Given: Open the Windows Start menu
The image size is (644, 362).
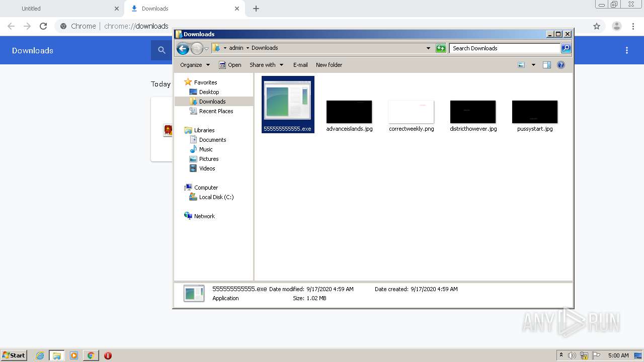Looking at the screenshot, I should pyautogui.click(x=14, y=355).
